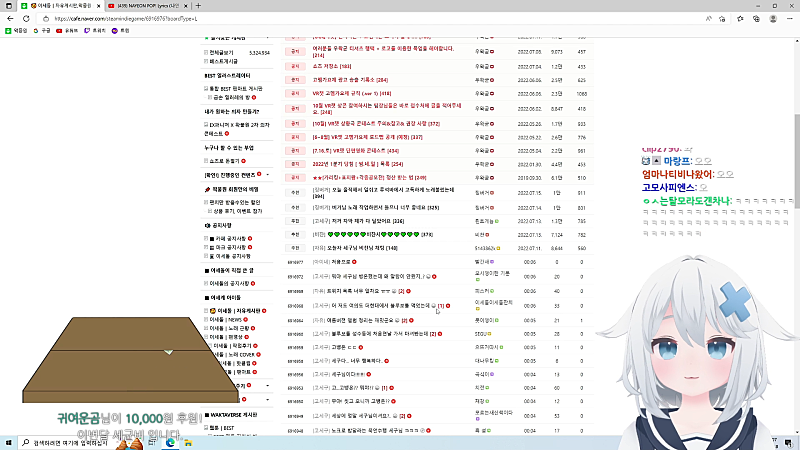Click the browser back arrow
This screenshot has height=450, width=800.
point(7,19)
